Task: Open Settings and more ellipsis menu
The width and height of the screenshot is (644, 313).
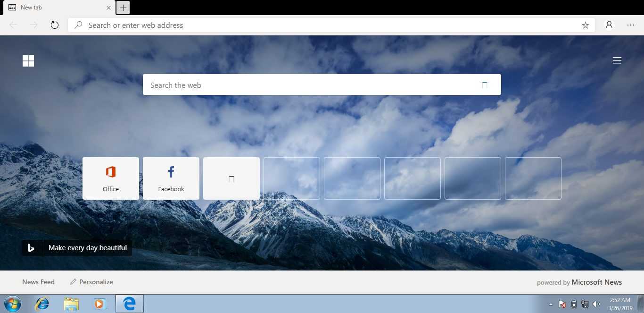Action: coord(631,25)
